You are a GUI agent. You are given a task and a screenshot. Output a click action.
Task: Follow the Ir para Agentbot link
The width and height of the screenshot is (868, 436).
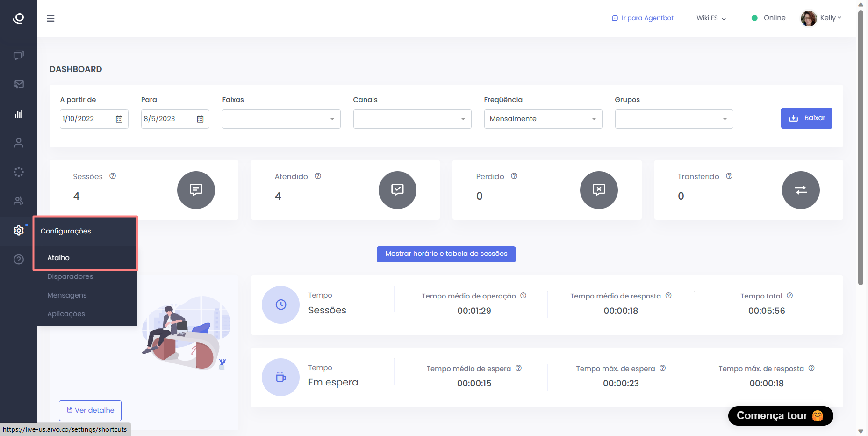click(x=643, y=18)
